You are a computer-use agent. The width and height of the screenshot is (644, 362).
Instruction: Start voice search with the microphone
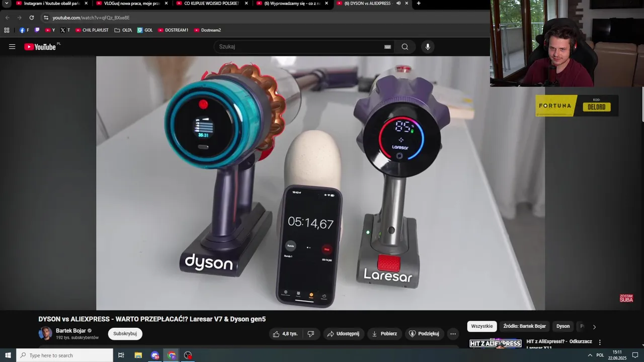tap(428, 47)
